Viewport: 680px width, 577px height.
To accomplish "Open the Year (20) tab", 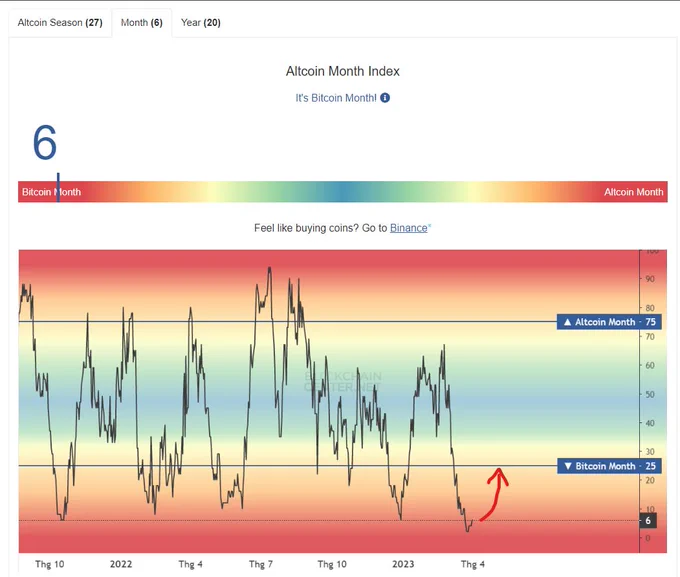I will [201, 23].
